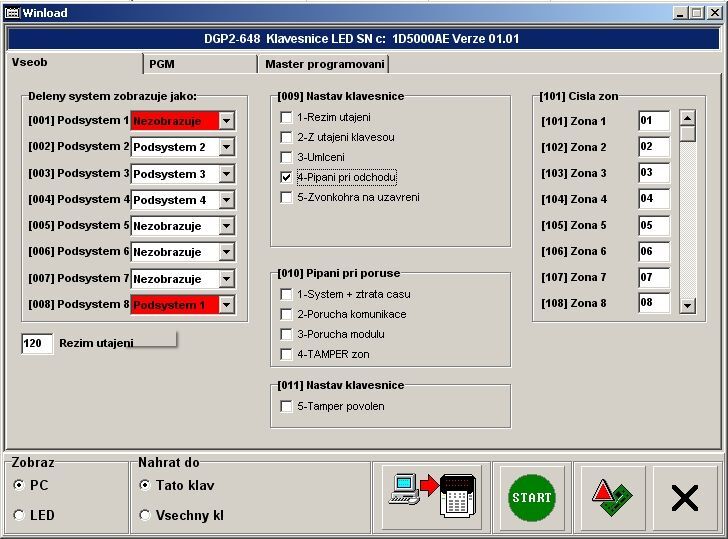Click the red triangle module icon
Screen dimensions: 728x539
[x=610, y=497]
